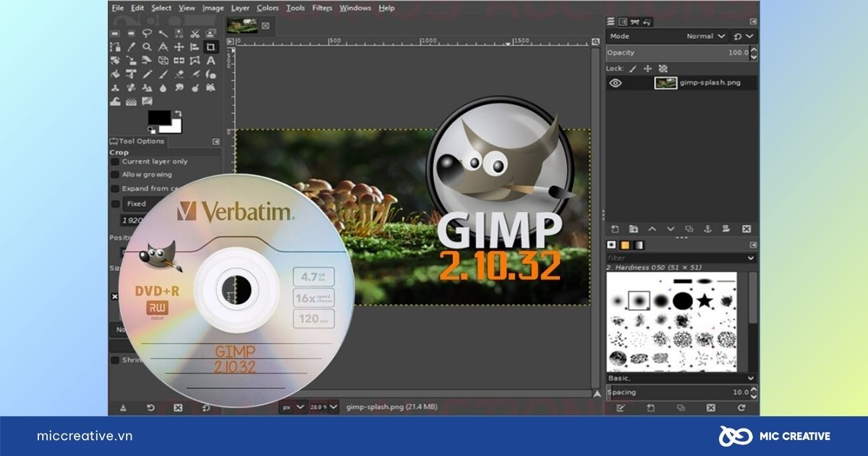Select the Alignment tool
The width and height of the screenshot is (868, 456).
195,47
